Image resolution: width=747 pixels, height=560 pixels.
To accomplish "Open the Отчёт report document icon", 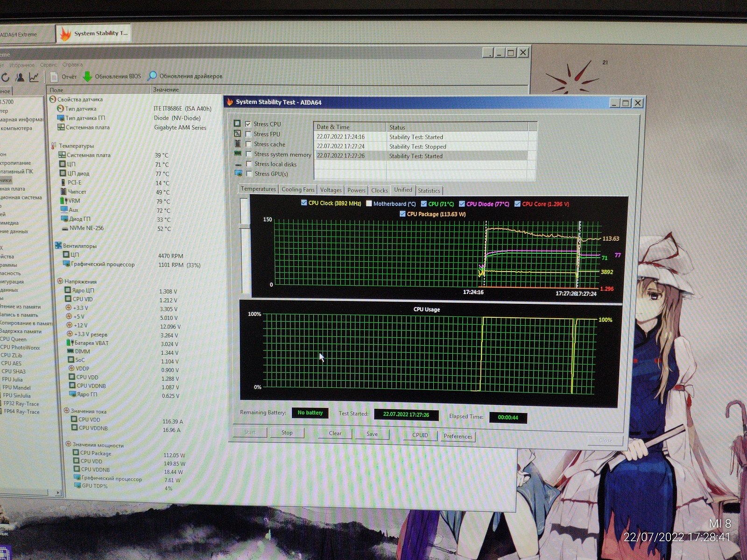I will point(54,77).
